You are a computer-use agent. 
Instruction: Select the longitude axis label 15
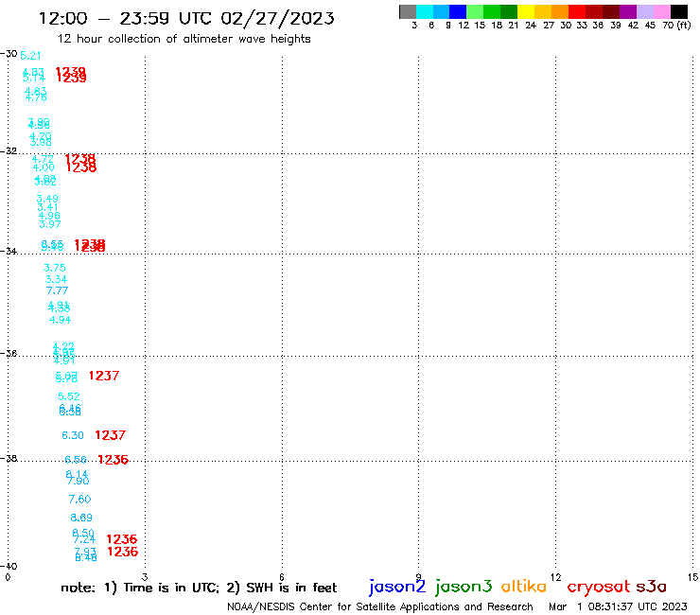(692, 577)
